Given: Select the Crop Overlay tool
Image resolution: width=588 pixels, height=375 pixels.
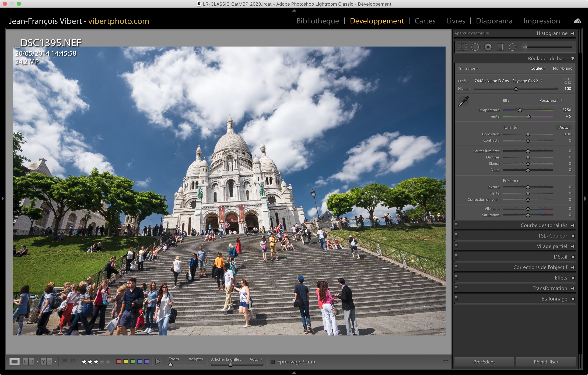Looking at the screenshot, I should (x=462, y=47).
